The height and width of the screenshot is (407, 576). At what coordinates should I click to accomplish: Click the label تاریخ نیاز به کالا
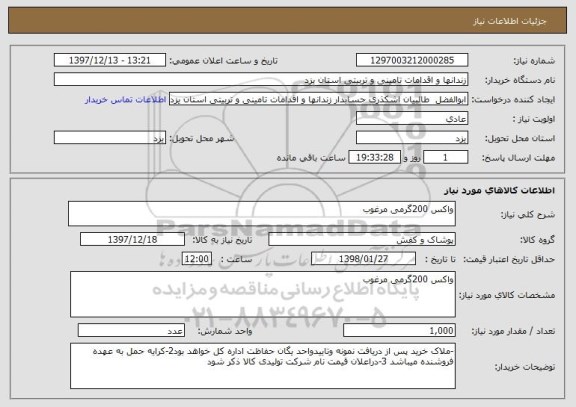click(222, 240)
